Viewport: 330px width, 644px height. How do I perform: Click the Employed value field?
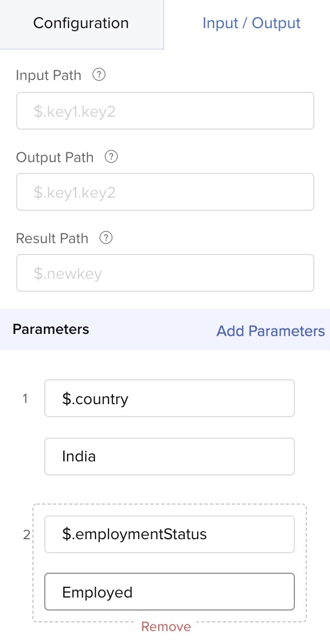point(169,592)
